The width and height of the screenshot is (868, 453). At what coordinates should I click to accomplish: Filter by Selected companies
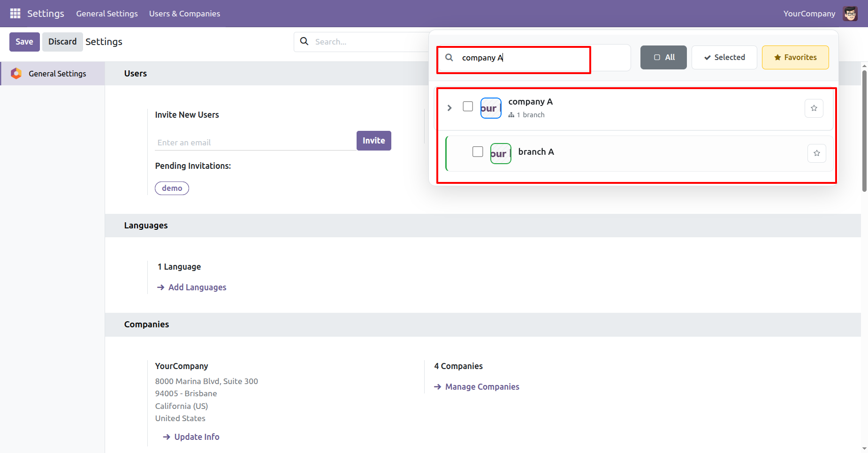point(724,57)
